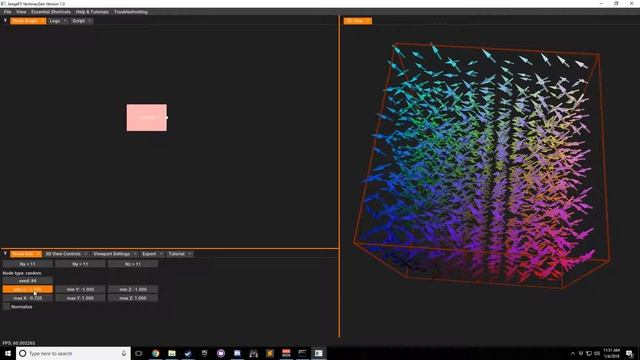Open the network icon in system tray

click(589, 353)
